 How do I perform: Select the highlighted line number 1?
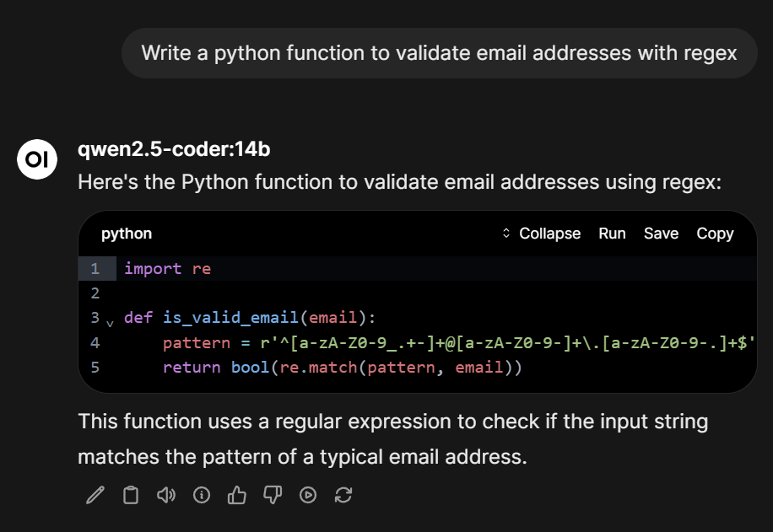pyautogui.click(x=95, y=268)
